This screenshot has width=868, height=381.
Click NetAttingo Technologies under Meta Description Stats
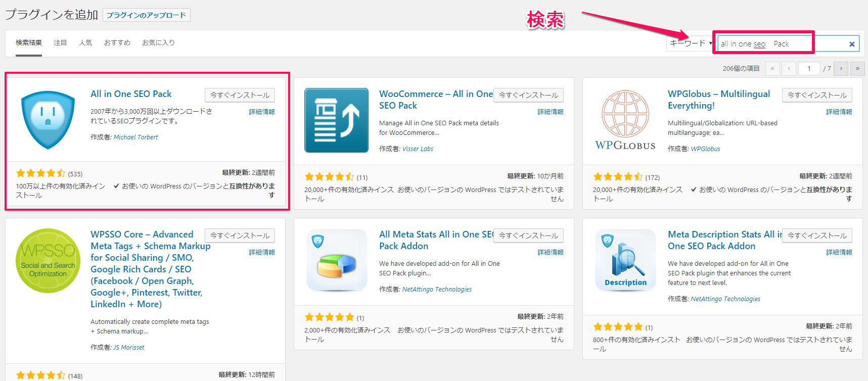tap(725, 299)
